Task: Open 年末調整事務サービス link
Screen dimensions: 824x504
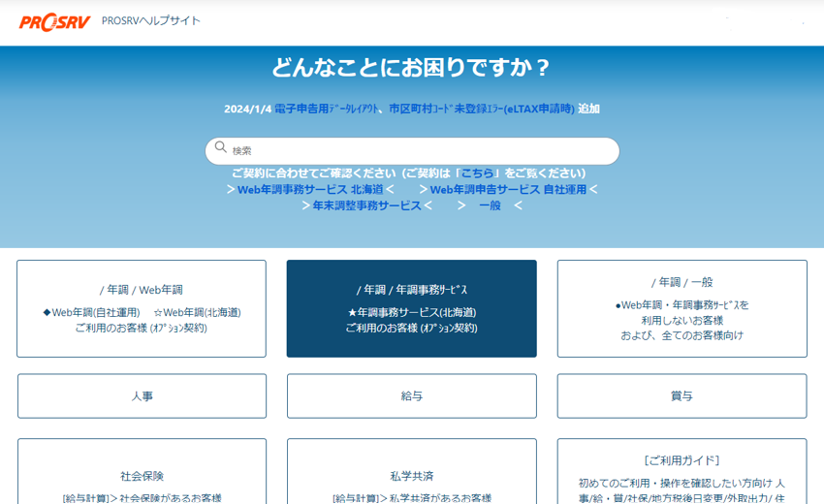Action: 366,205
